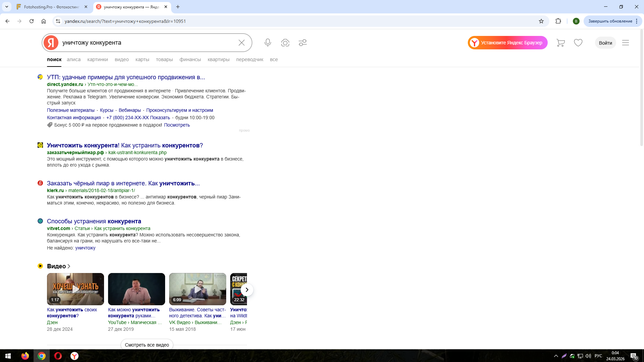Show the hidden phone number
This screenshot has width=644, height=362.
160,118
